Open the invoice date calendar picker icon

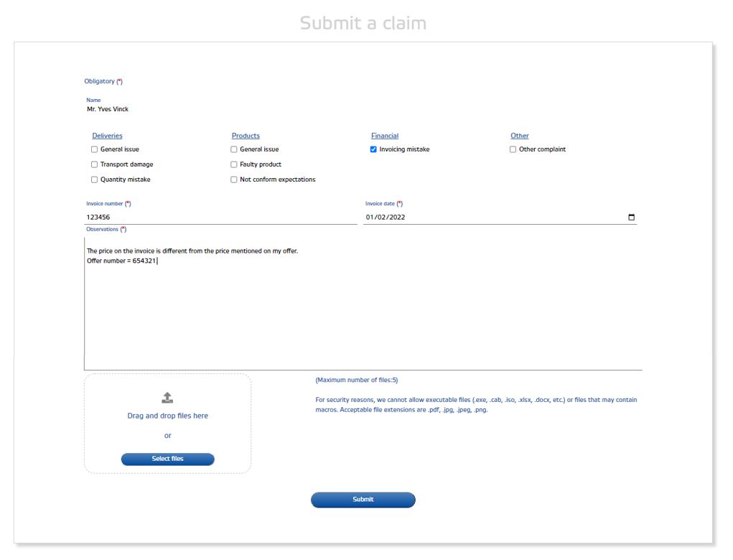[x=631, y=217]
